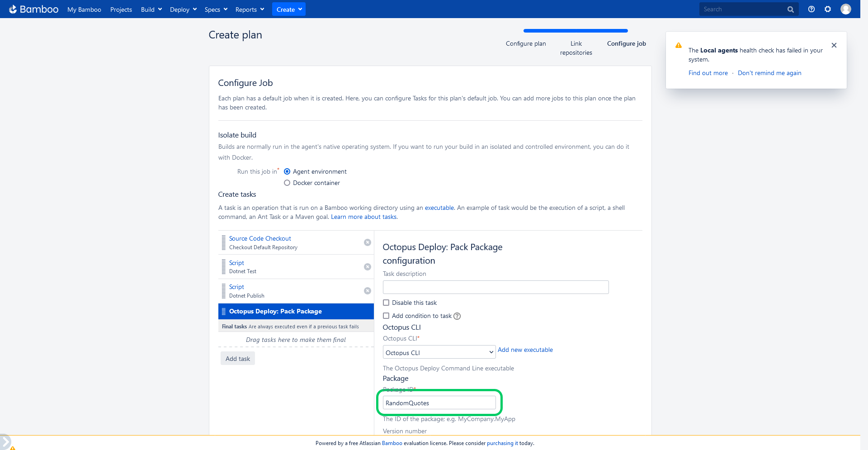This screenshot has height=450, width=868.
Task: Open the Build dropdown menu
Action: (x=151, y=9)
